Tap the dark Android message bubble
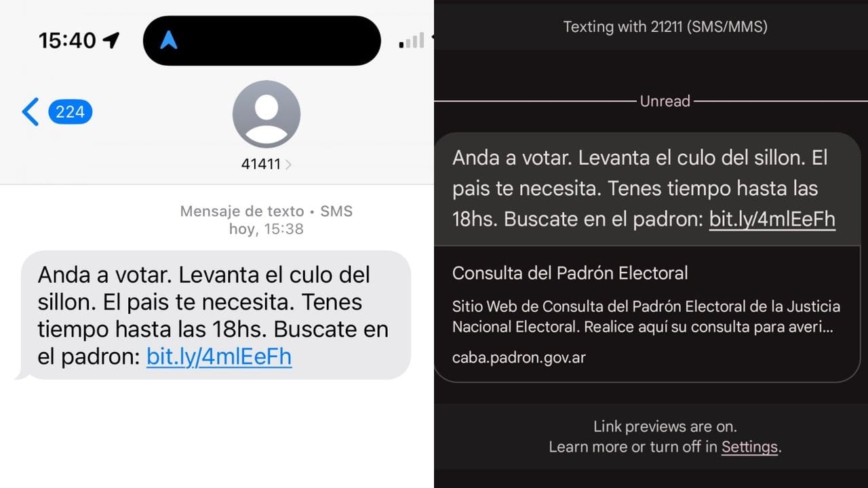Viewport: 868px width, 488px height. point(648,189)
